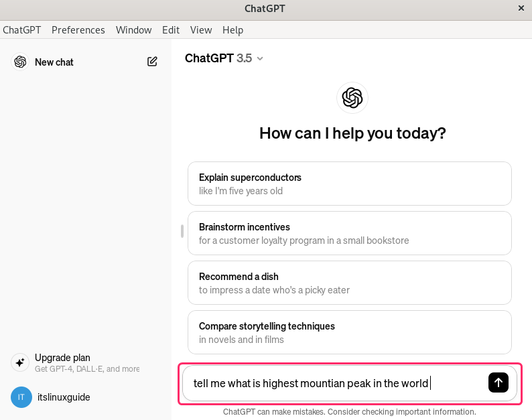Select the Explain superconductors suggestion
532x420 pixels.
349,184
